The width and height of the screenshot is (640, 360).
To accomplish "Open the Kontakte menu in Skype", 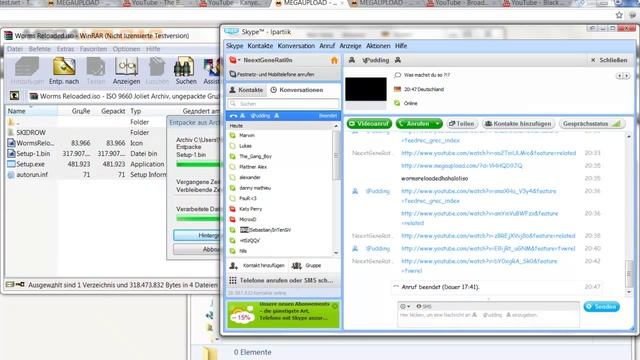I will pyautogui.click(x=260, y=46).
